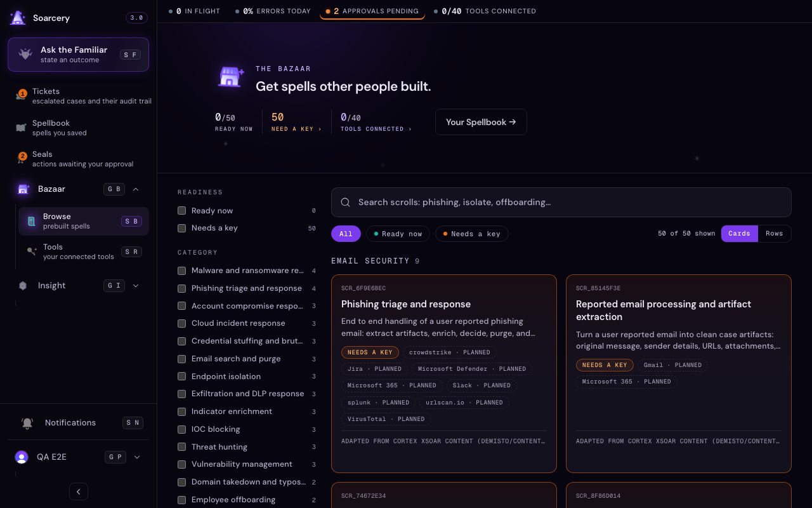812x508 pixels.
Task: Open Tools using the key icon
Action: (31, 251)
